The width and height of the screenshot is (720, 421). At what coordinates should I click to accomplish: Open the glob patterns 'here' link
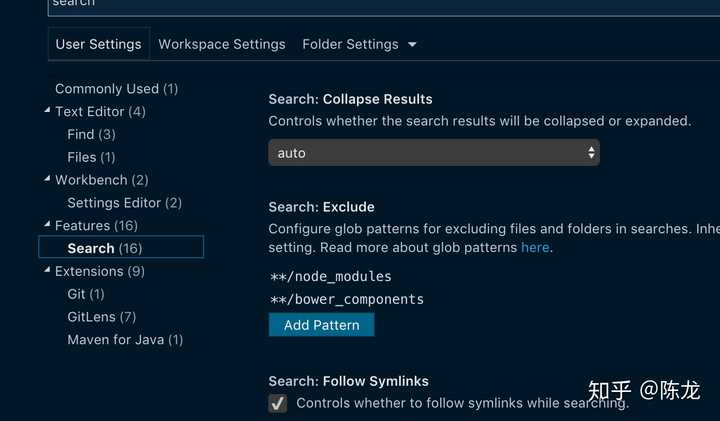coord(535,247)
